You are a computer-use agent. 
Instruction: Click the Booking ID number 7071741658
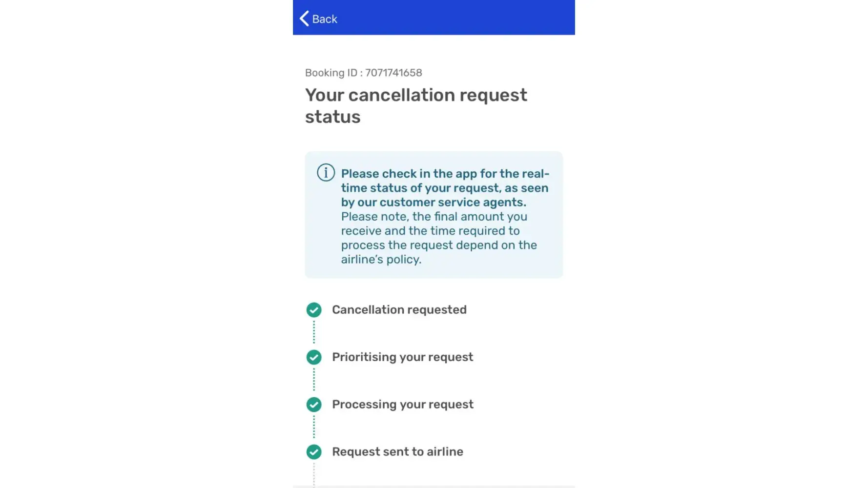[393, 73]
